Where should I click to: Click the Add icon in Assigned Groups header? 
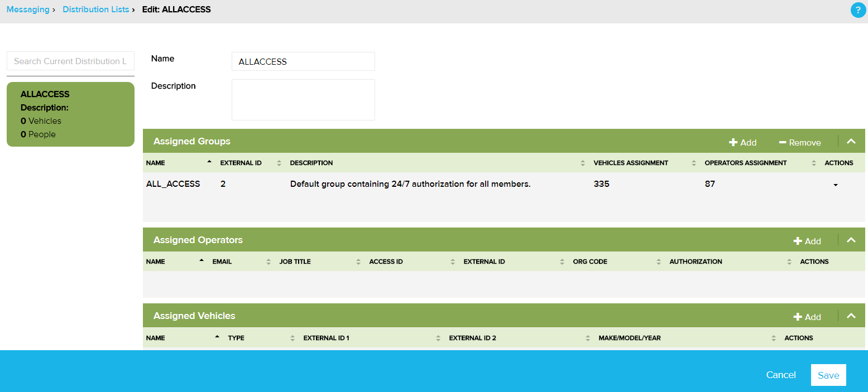point(742,142)
